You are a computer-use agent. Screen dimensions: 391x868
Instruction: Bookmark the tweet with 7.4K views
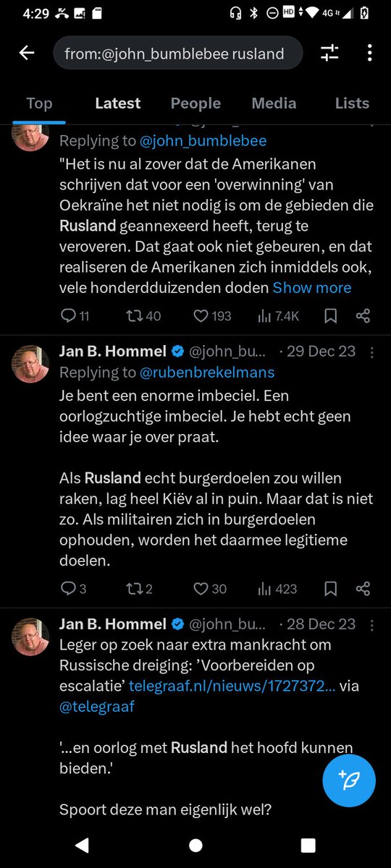[330, 315]
